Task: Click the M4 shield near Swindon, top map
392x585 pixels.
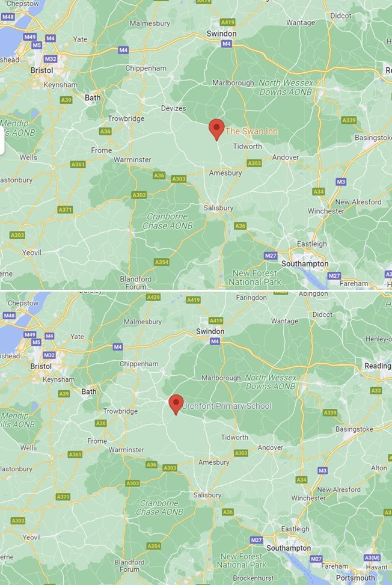Action: 227,44
